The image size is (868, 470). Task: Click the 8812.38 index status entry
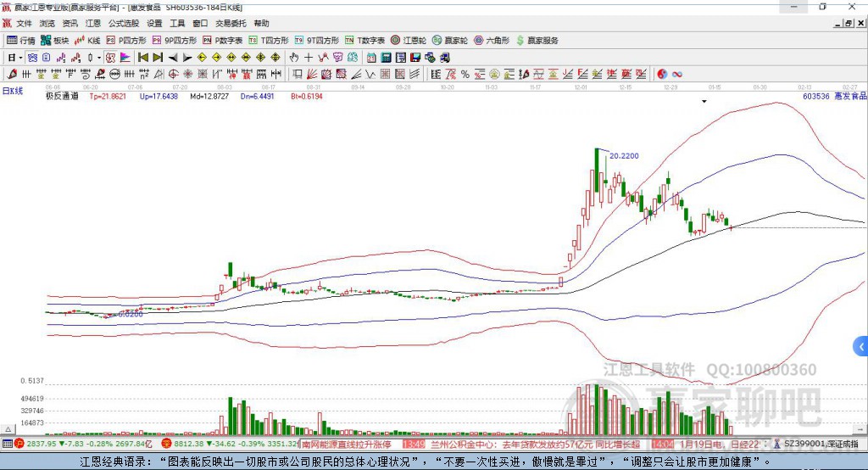point(230,444)
